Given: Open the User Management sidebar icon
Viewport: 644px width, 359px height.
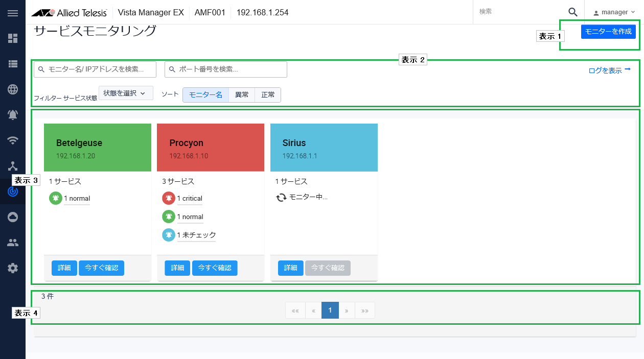Looking at the screenshot, I should [x=13, y=242].
